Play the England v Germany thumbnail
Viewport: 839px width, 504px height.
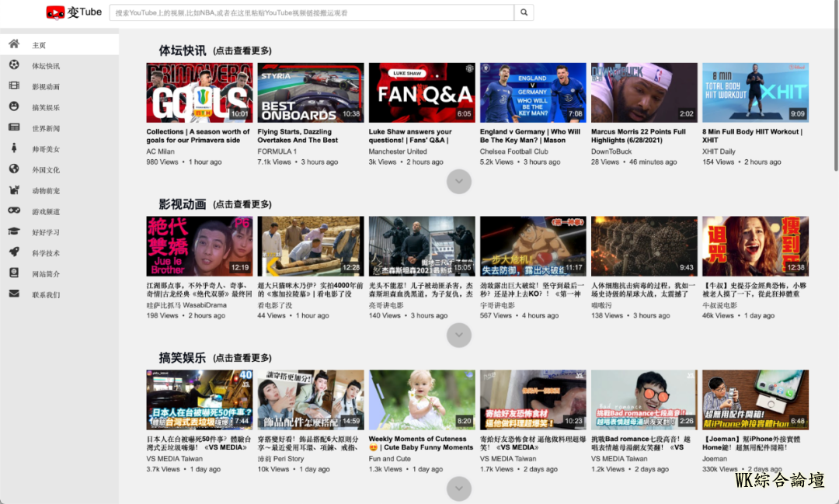534,92
